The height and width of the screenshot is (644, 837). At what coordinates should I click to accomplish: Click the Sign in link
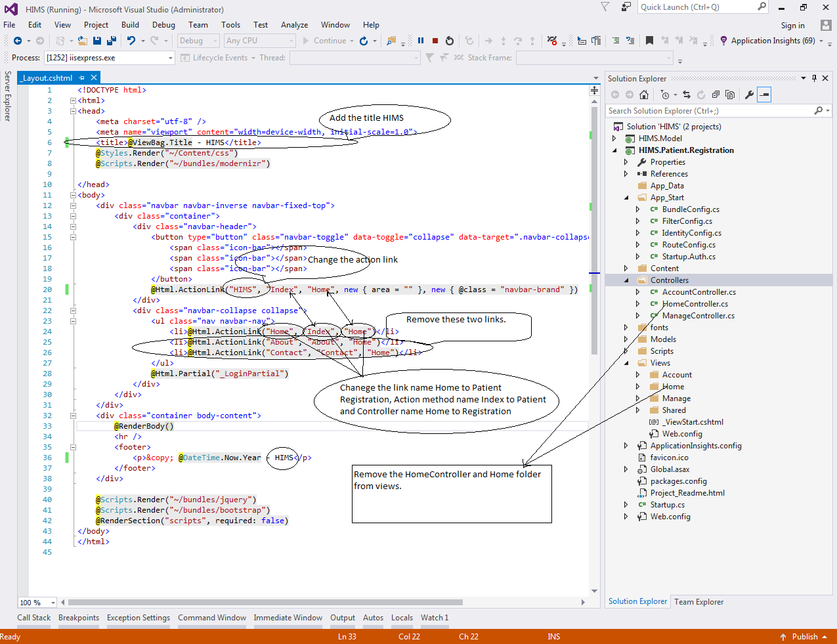(792, 25)
